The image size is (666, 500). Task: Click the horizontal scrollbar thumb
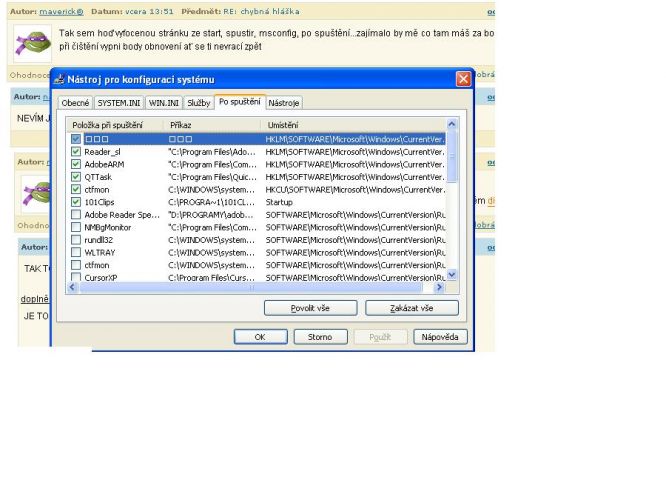tap(251, 287)
